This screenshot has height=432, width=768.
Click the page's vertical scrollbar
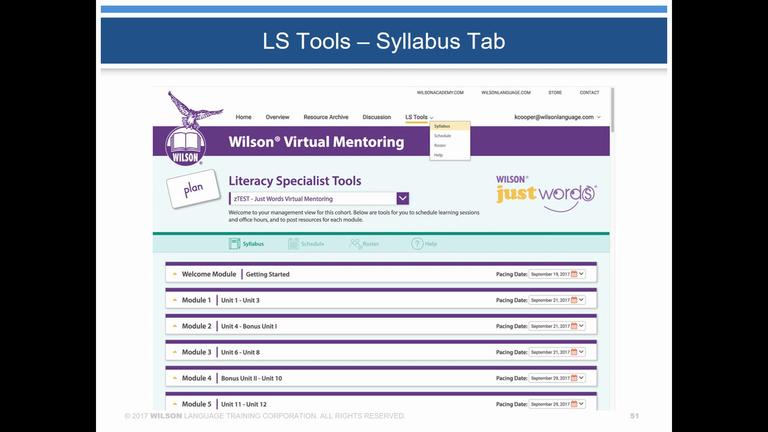click(612, 110)
